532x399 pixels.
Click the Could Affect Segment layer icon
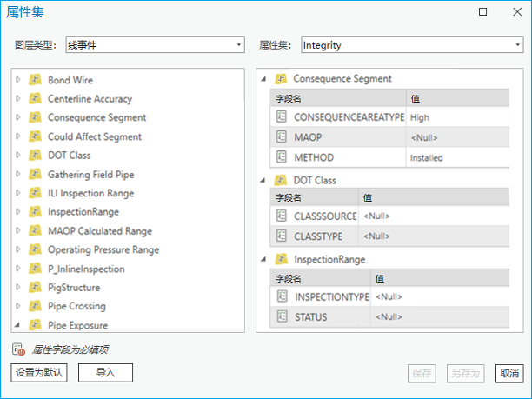[x=35, y=136]
